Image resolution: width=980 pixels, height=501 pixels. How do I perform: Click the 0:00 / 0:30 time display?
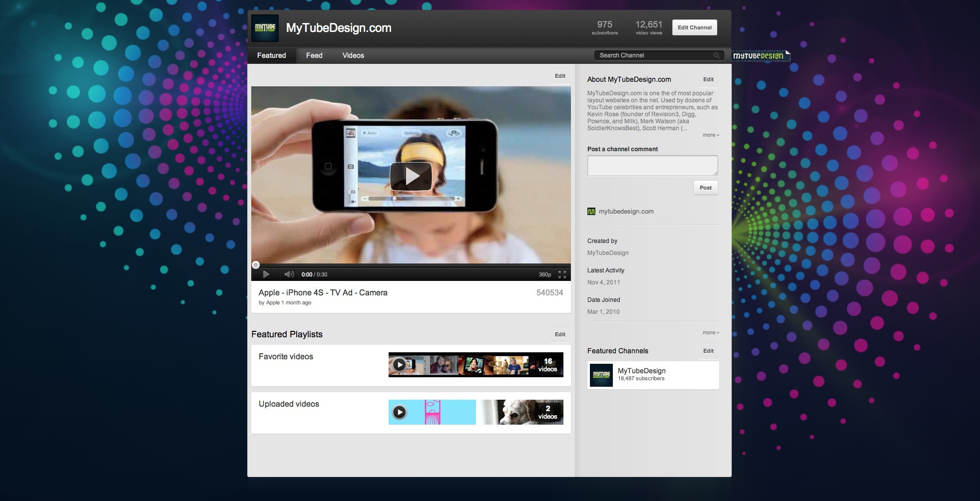314,274
